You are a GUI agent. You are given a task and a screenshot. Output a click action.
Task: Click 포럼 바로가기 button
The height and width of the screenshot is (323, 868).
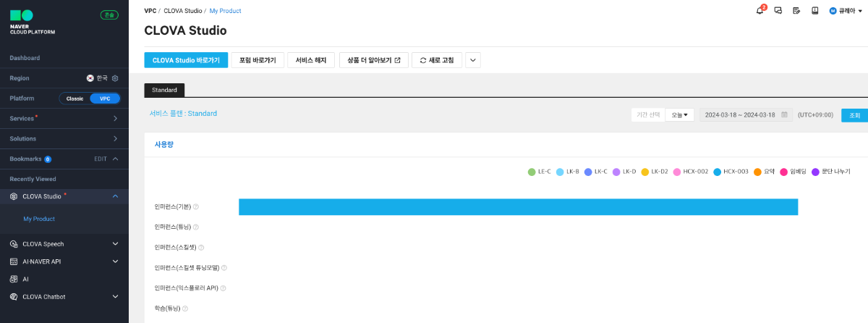click(258, 60)
